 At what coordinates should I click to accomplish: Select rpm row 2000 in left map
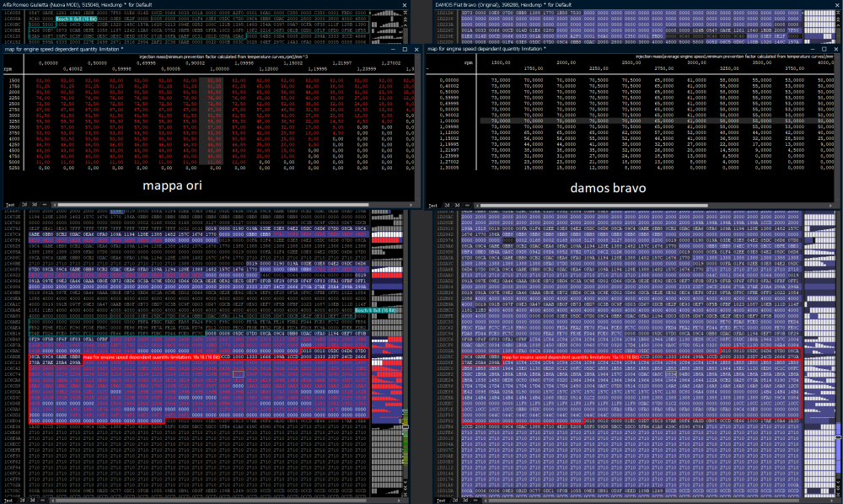[14, 92]
